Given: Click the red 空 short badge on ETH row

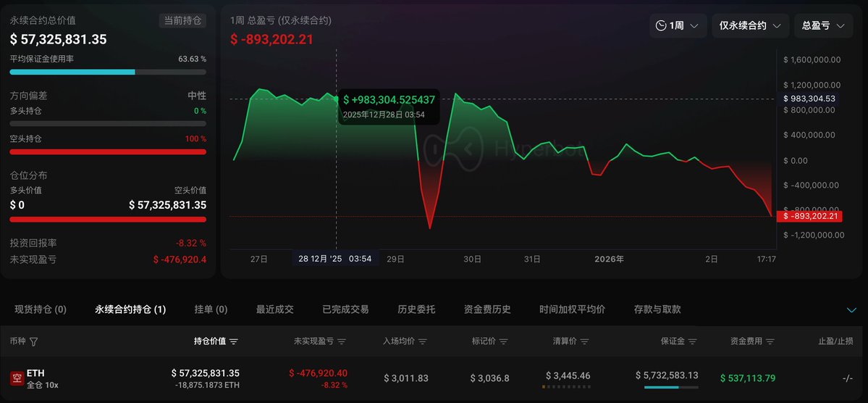Looking at the screenshot, I should coord(17,378).
